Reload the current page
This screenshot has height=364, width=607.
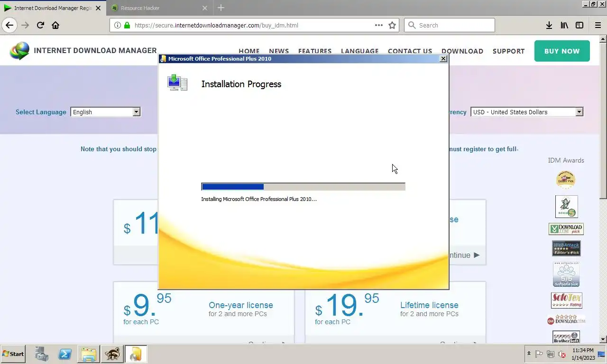point(40,25)
